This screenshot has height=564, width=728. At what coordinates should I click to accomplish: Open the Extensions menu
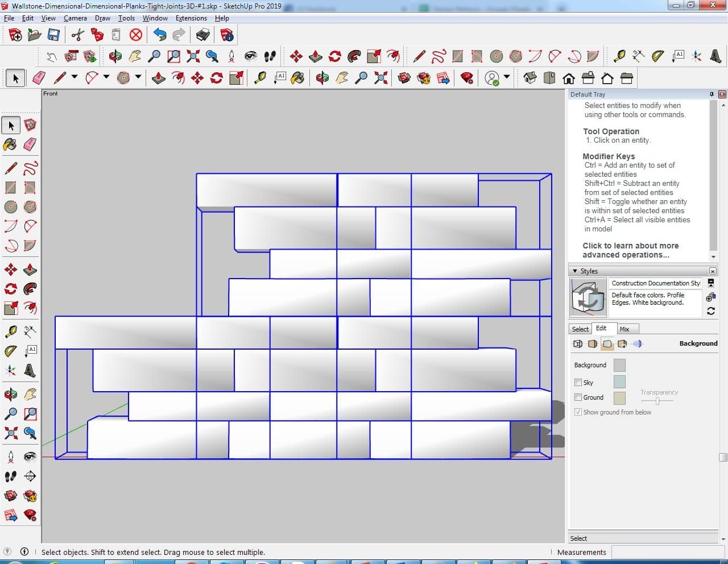[191, 18]
